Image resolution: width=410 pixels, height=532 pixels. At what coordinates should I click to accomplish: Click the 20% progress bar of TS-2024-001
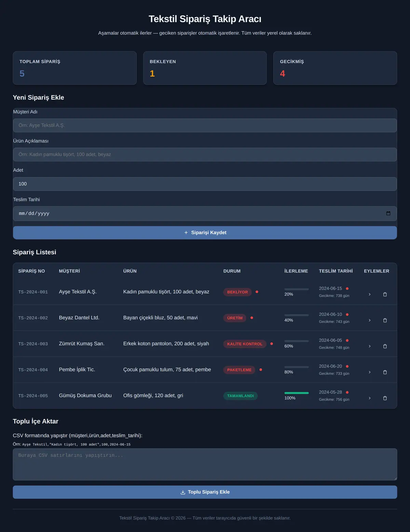point(297,289)
